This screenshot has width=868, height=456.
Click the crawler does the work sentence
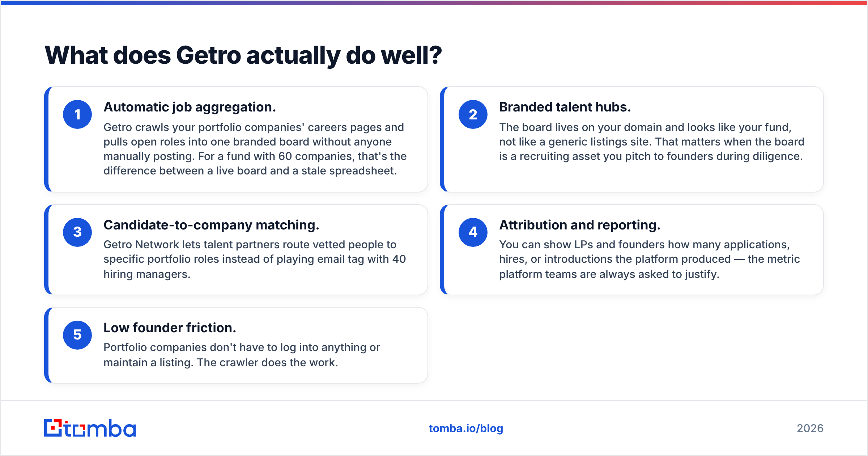(x=267, y=363)
